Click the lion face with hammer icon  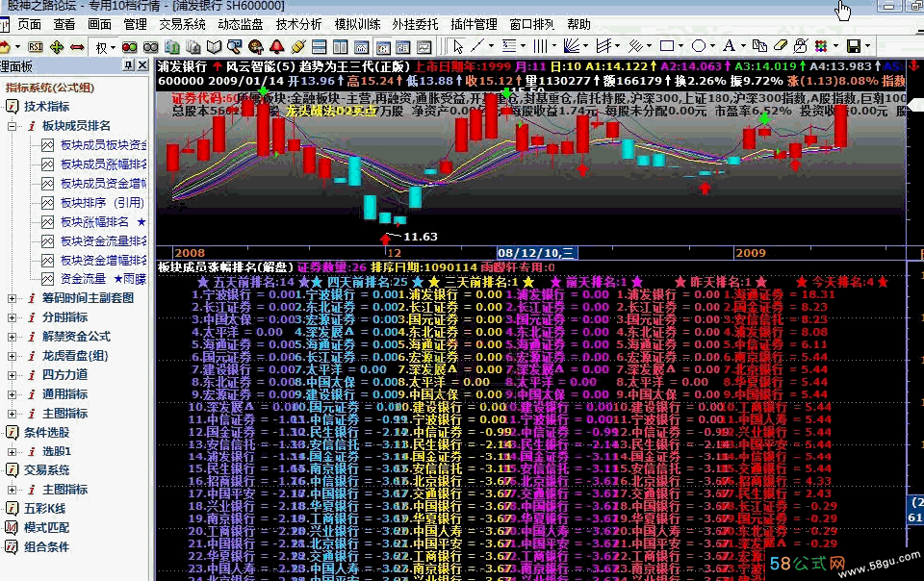[256, 46]
